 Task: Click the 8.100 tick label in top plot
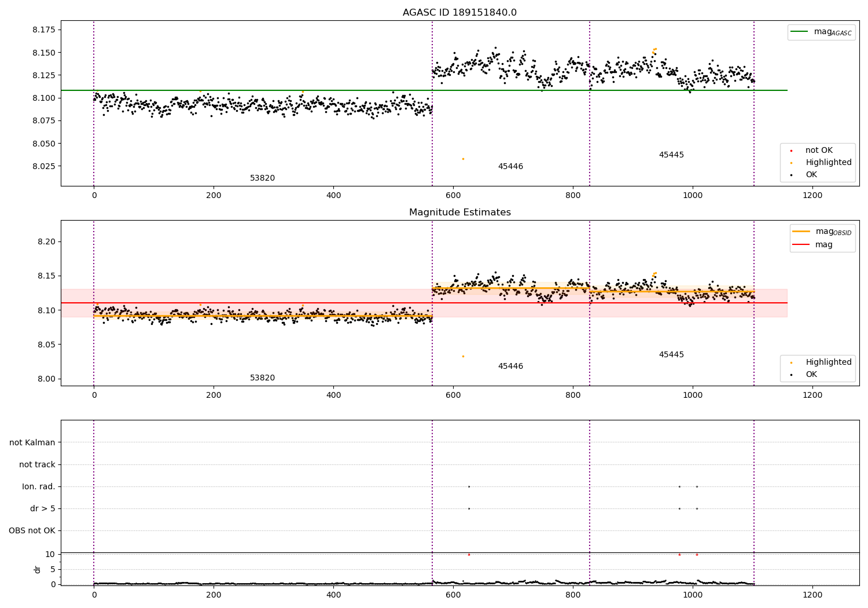point(44,98)
